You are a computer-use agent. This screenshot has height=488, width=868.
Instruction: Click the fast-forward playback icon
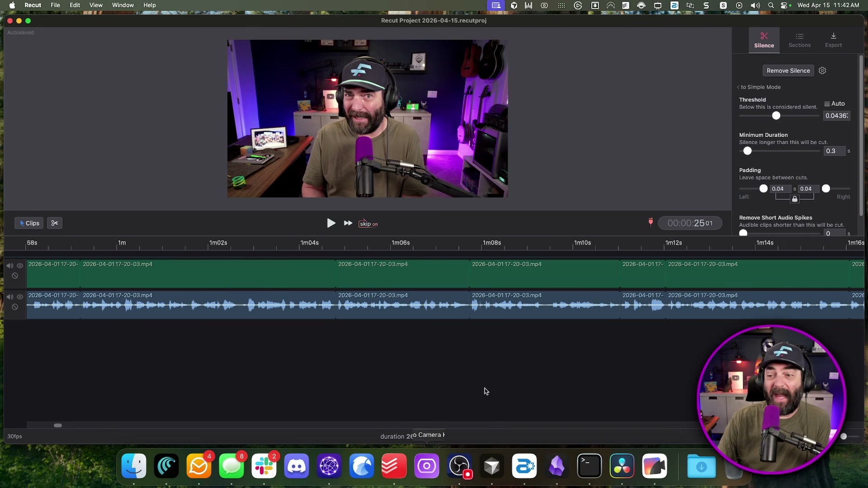tap(348, 223)
